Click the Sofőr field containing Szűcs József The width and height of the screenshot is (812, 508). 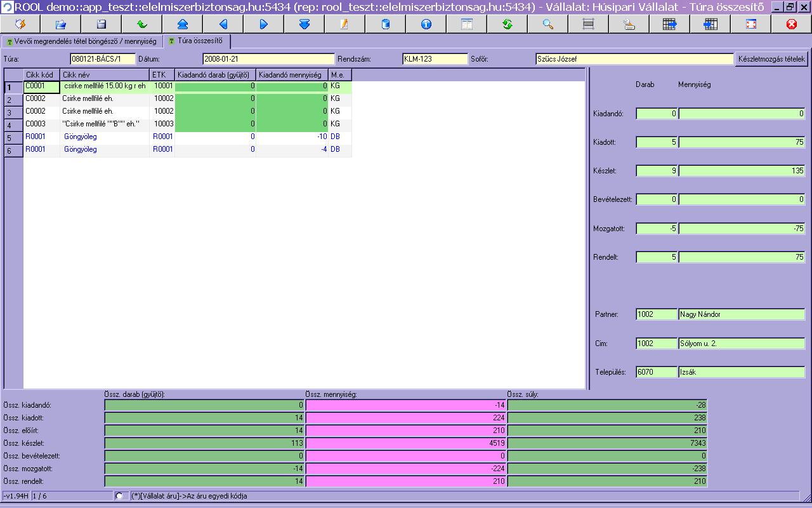634,59
